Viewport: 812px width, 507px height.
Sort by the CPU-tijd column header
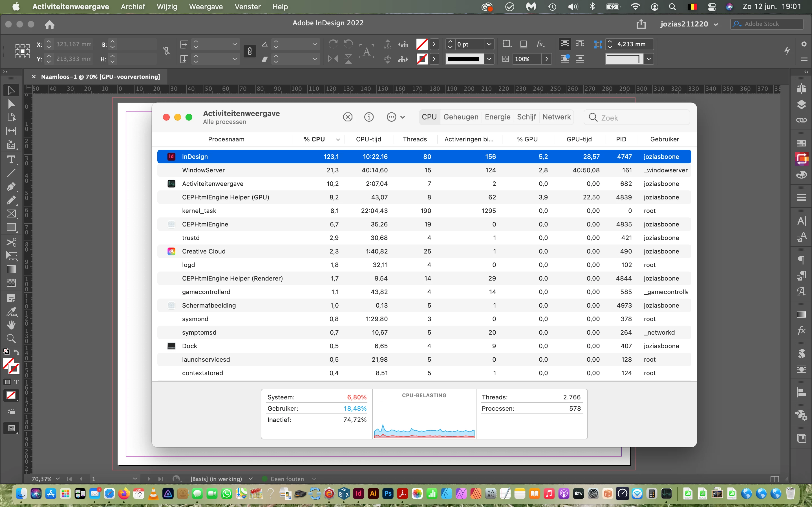369,139
